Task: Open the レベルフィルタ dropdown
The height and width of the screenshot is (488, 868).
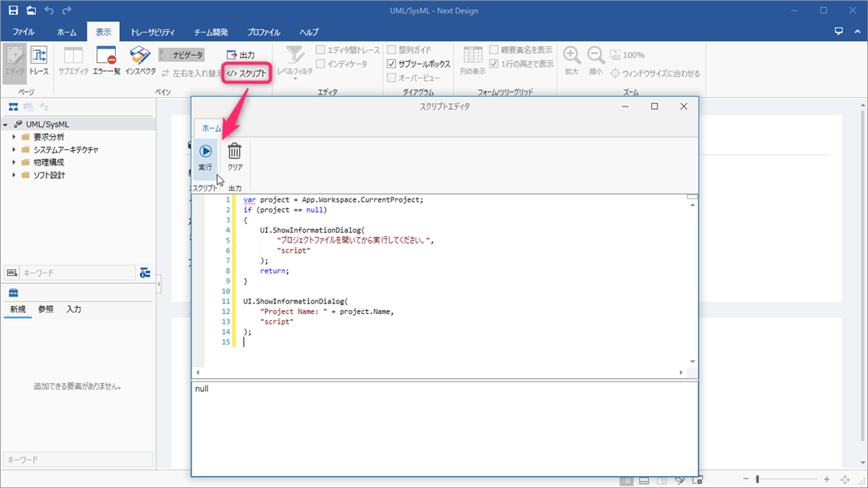Action: (x=295, y=68)
